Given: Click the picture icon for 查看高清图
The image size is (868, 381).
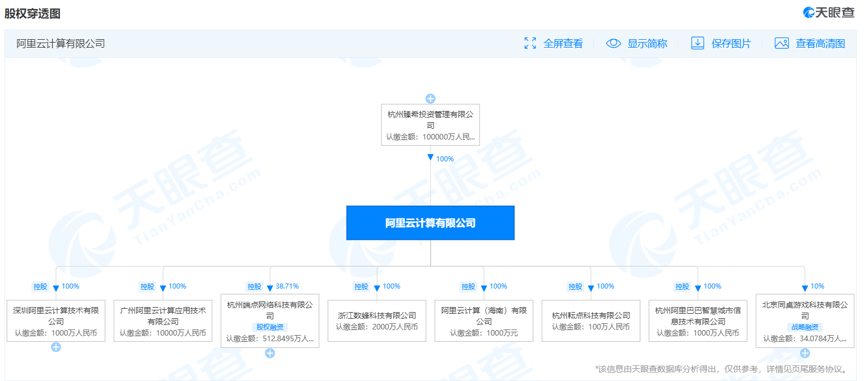Looking at the screenshot, I should 782,43.
